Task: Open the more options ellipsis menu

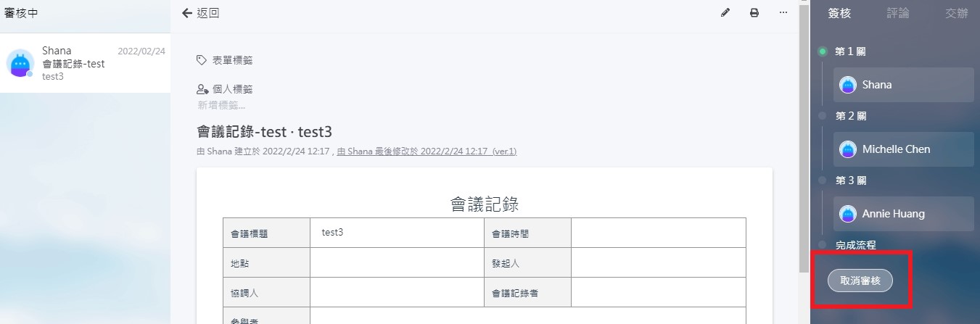Action: (x=783, y=13)
